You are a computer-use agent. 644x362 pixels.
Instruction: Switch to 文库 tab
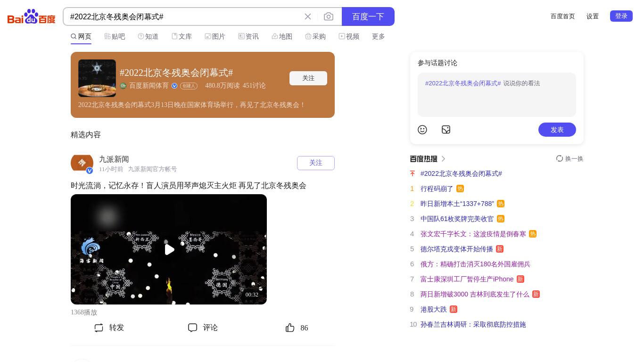click(182, 36)
